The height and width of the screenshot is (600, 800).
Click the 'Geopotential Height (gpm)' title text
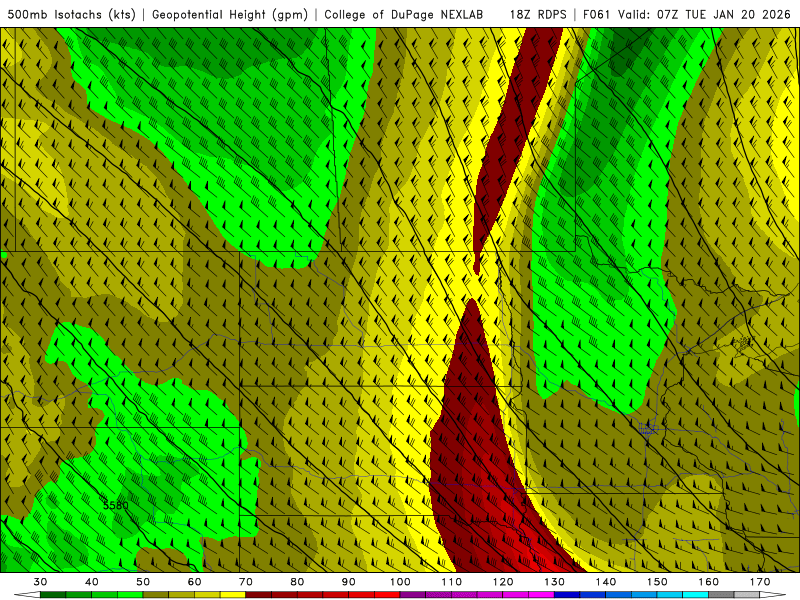point(230,14)
